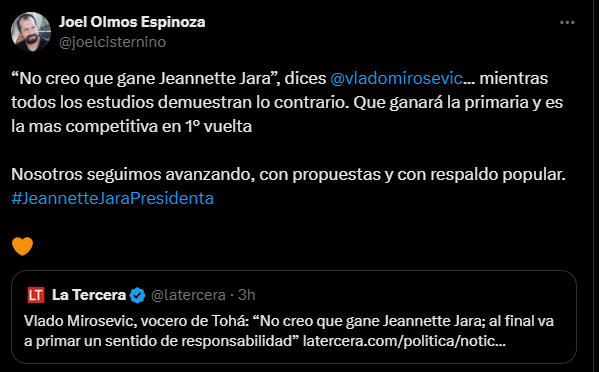Open the @vladomirosevic mention
Screen dimensions: 599x372
coord(396,78)
